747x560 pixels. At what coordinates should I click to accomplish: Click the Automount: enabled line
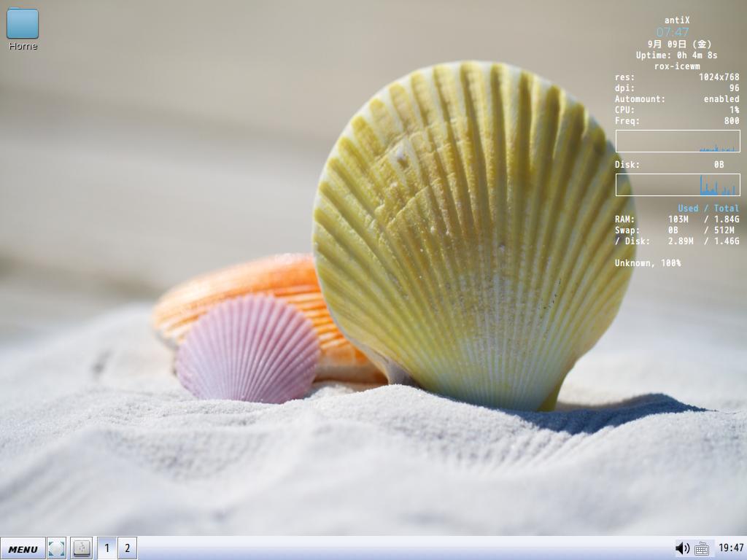tap(677, 99)
